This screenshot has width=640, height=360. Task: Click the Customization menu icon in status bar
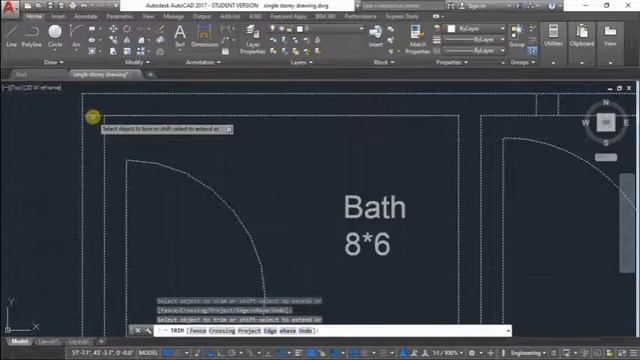633,353
